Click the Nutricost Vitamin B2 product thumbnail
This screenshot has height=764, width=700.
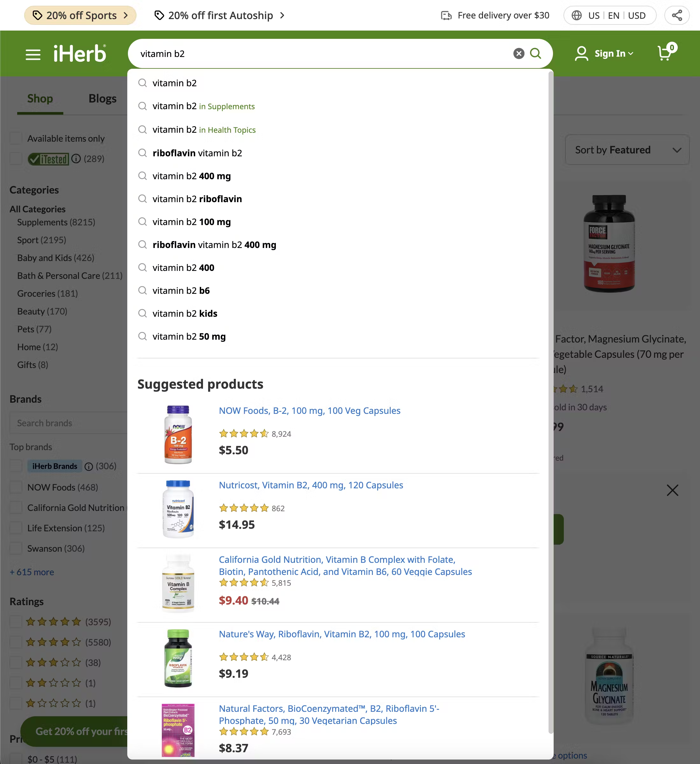(x=178, y=509)
